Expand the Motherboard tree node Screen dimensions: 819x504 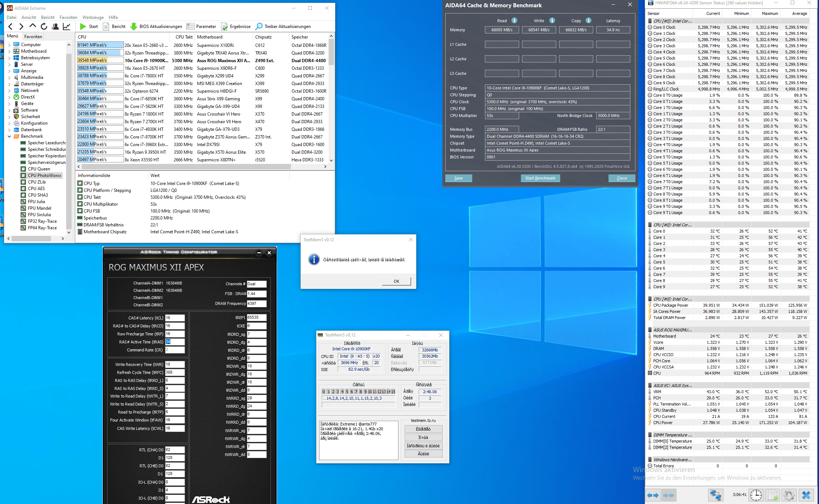(9, 51)
